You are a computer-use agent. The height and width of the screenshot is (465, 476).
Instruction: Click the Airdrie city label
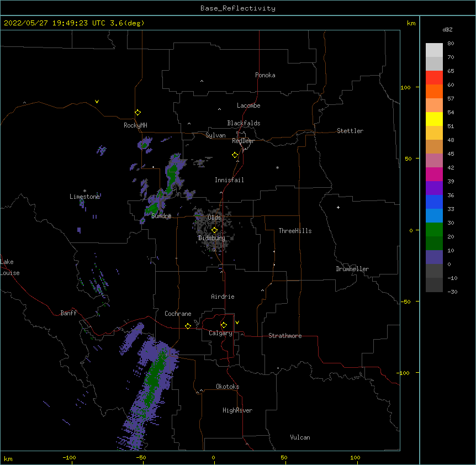coord(223,297)
